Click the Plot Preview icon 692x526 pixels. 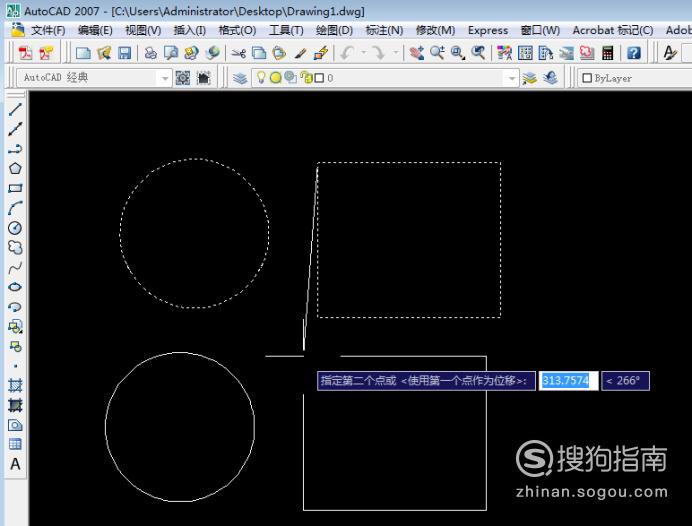pyautogui.click(x=171, y=53)
